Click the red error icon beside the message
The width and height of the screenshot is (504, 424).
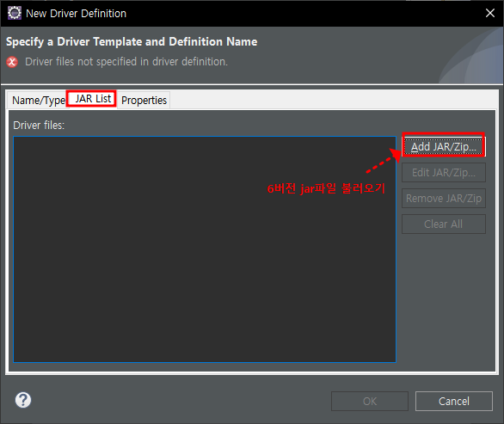[12, 62]
